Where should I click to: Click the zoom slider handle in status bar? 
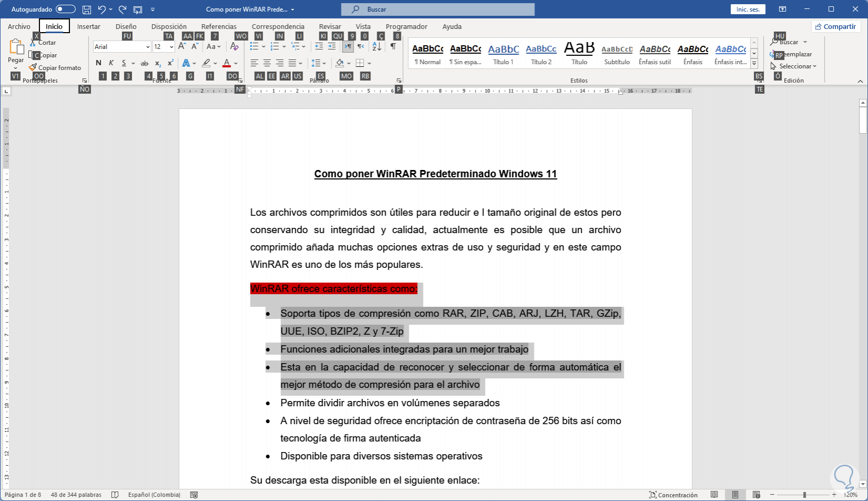(804, 495)
